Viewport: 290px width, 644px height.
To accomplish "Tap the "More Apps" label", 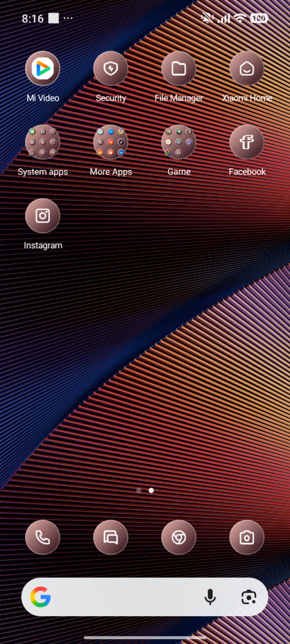I will pyautogui.click(x=111, y=172).
